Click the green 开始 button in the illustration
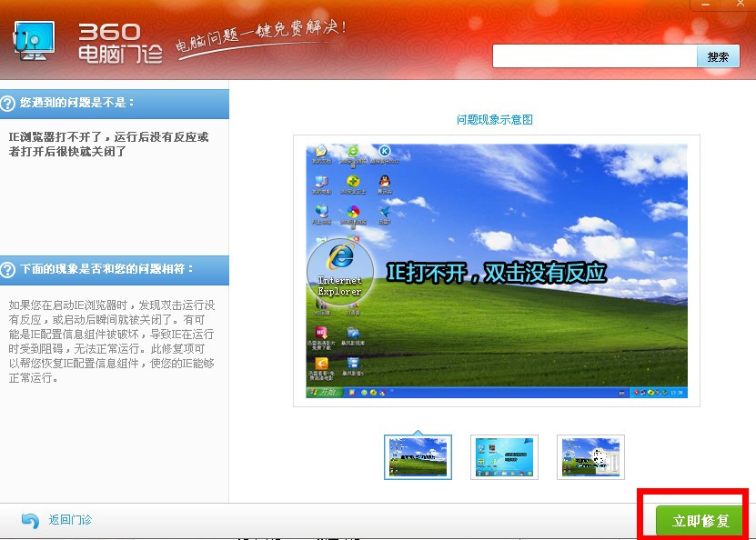756x540 pixels. click(321, 390)
